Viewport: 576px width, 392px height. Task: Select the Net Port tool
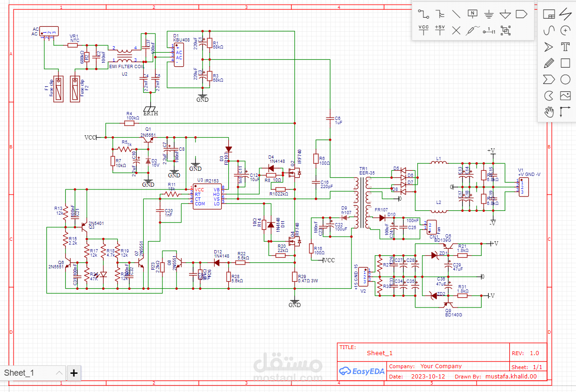click(x=521, y=14)
